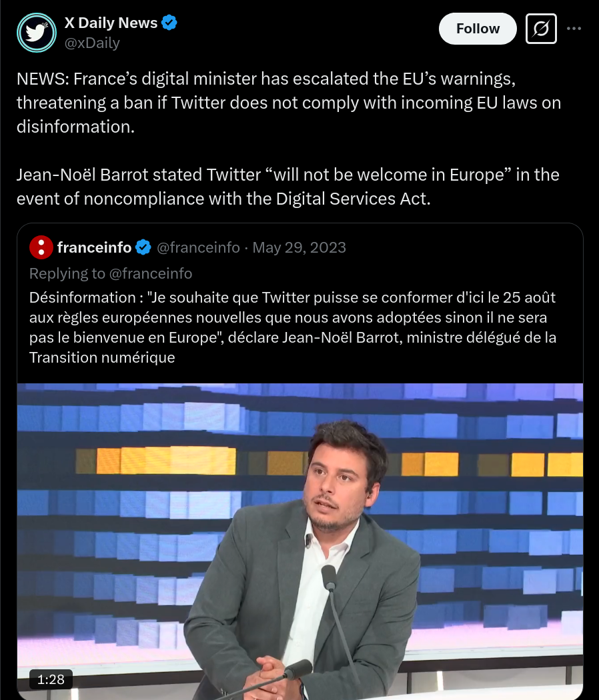599x700 pixels.
Task: Click the Grok explain-post icon
Action: [541, 29]
